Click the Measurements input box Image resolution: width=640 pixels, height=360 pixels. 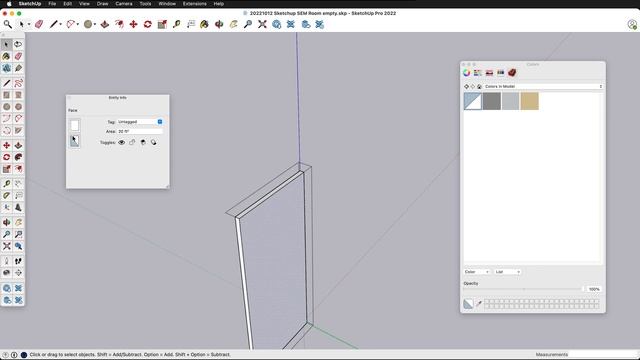(603, 355)
